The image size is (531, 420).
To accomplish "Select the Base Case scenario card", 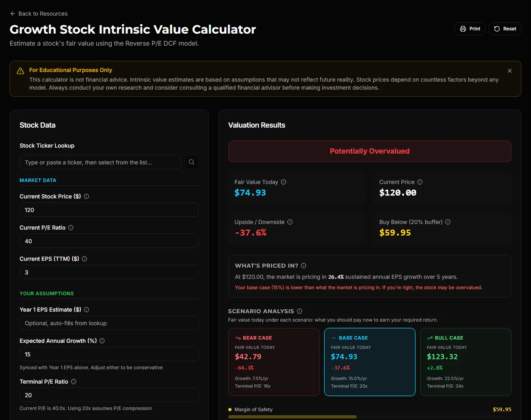I will pyautogui.click(x=370, y=362).
